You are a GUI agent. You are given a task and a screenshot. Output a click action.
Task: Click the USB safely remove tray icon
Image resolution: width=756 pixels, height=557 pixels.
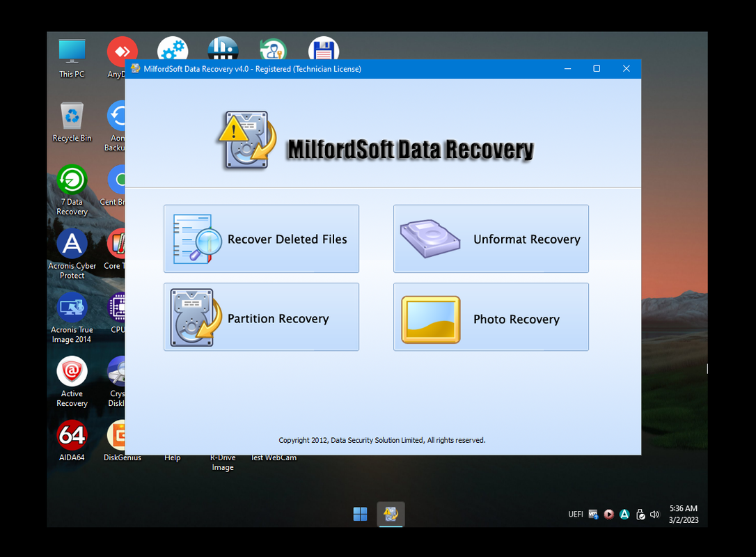click(640, 515)
